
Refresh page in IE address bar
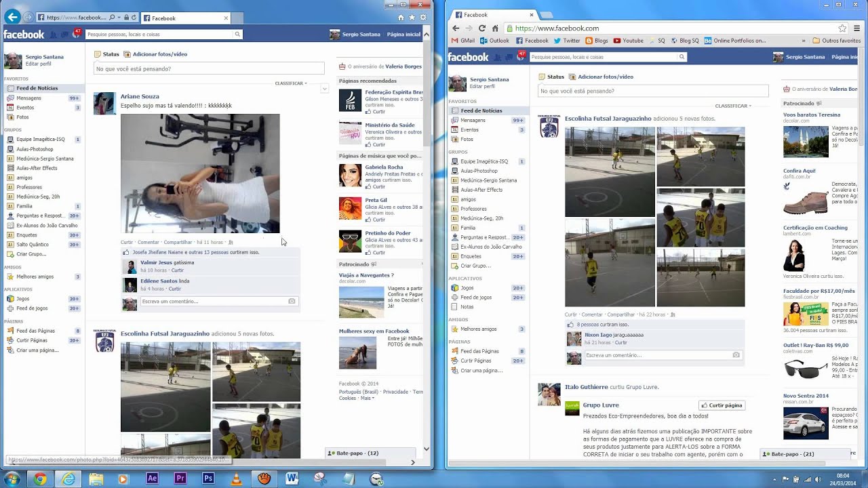[x=134, y=17]
